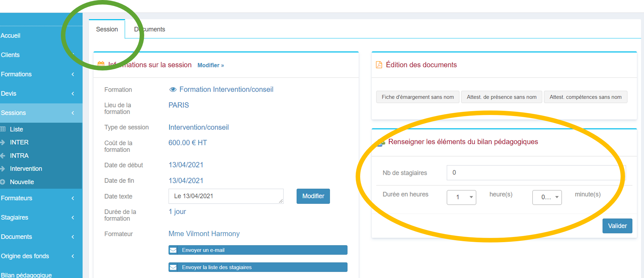Expand the Formateurs sidebar menu chevron
The image size is (644, 278).
pyautogui.click(x=73, y=198)
